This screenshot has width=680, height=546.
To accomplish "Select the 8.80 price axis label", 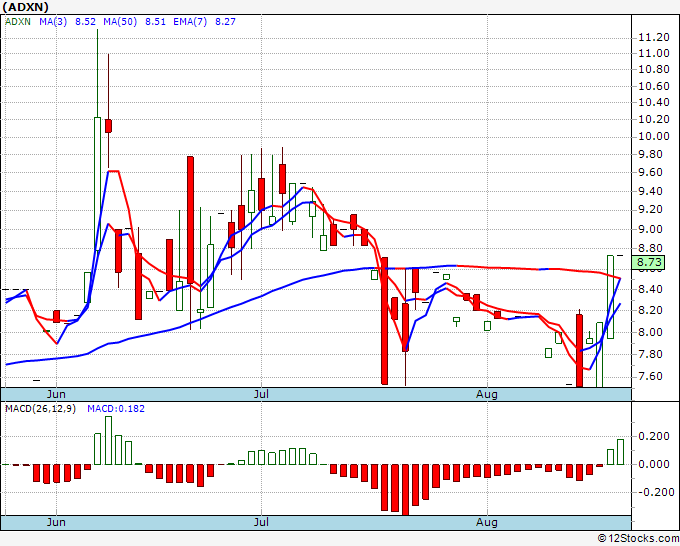I will 651,248.
